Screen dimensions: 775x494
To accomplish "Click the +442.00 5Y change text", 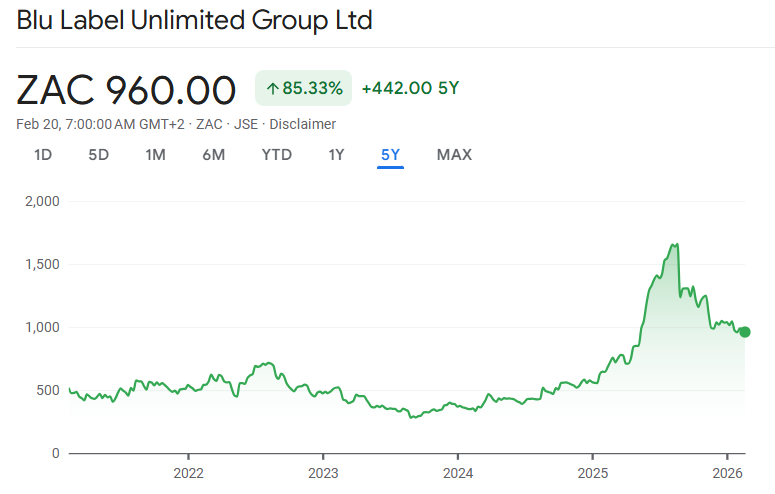I will pyautogui.click(x=410, y=89).
